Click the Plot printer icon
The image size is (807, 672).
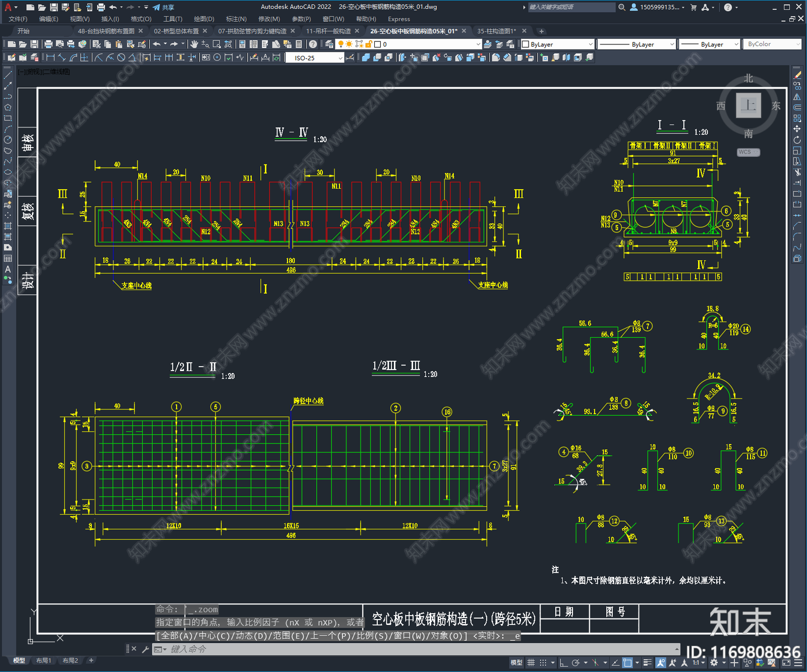[48, 44]
